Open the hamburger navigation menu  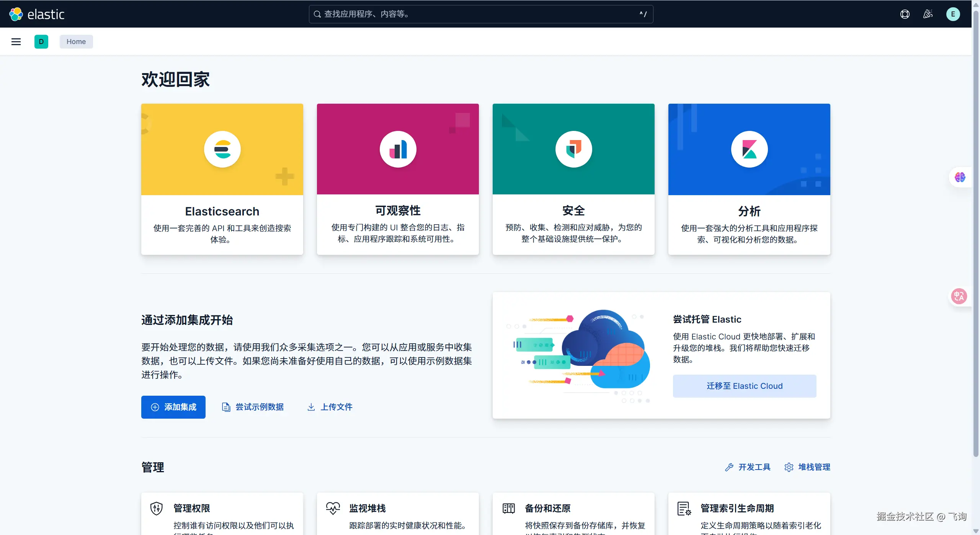(16, 42)
